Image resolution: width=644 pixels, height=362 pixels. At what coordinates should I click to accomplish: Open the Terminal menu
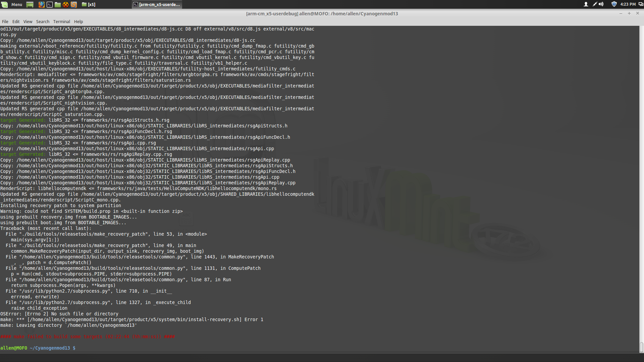[61, 21]
